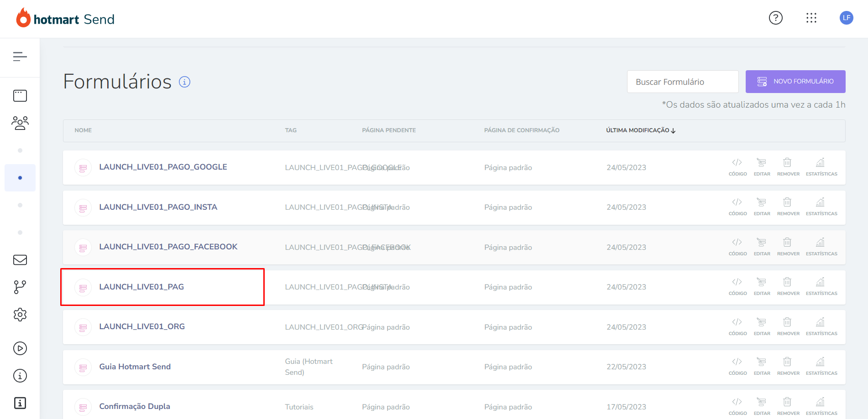The width and height of the screenshot is (868, 419).
Task: View statistics for LAUNCH_LIVE01_ORG form
Action: (x=821, y=327)
